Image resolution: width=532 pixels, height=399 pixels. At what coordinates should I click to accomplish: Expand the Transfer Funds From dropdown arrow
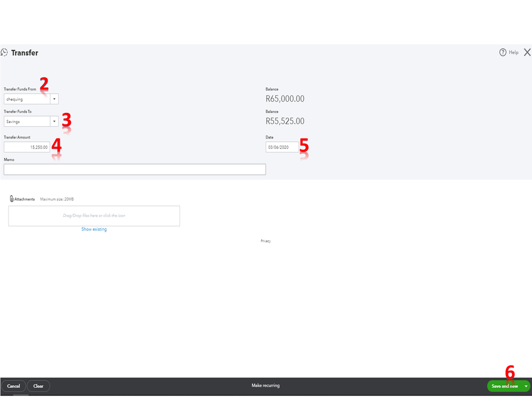54,99
